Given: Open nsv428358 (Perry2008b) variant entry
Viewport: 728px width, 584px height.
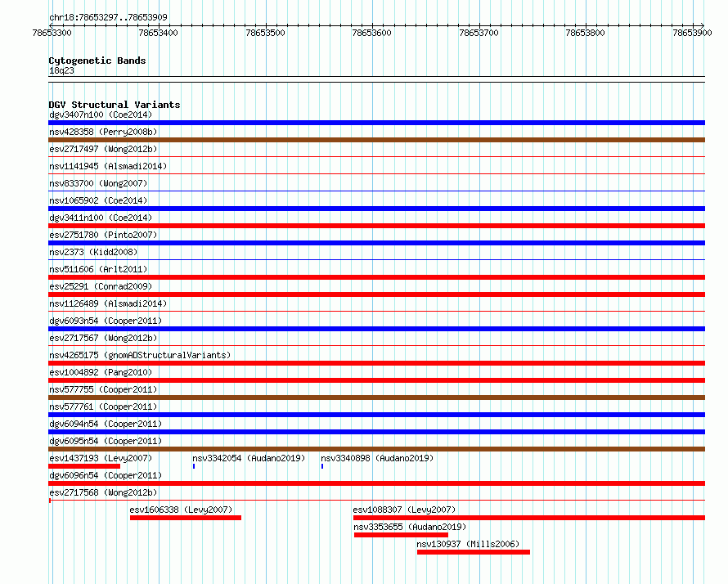Looking at the screenshot, I should 103,132.
